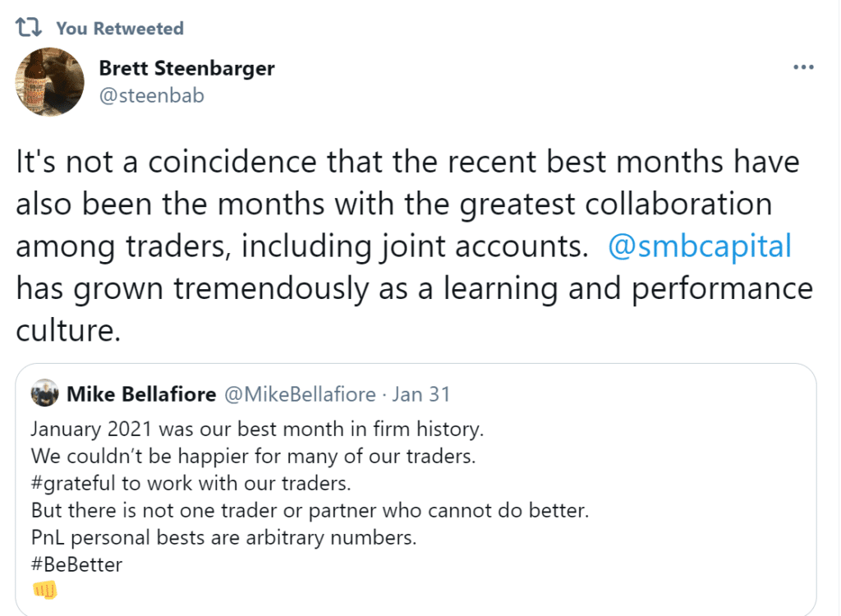Click the fist bump emoji

pyautogui.click(x=45, y=591)
